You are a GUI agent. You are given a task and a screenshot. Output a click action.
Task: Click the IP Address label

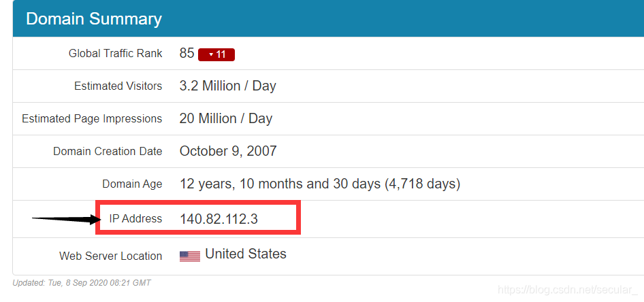(x=135, y=219)
